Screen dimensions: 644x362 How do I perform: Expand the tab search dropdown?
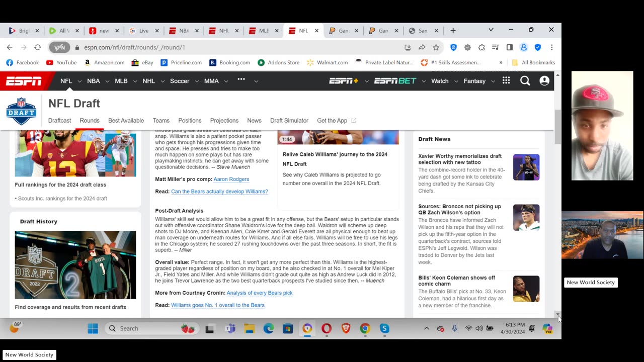click(x=491, y=30)
